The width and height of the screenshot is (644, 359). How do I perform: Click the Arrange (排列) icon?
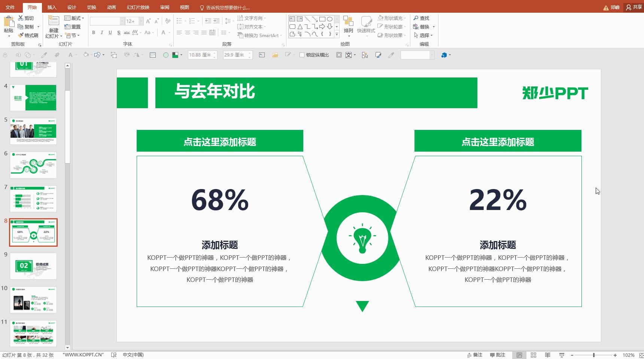tap(348, 26)
